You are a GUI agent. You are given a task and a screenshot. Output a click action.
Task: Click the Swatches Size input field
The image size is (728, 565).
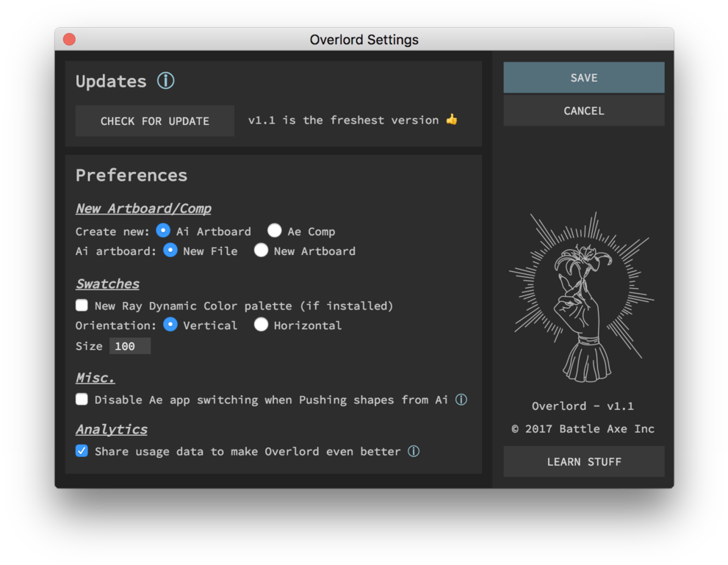(x=130, y=346)
